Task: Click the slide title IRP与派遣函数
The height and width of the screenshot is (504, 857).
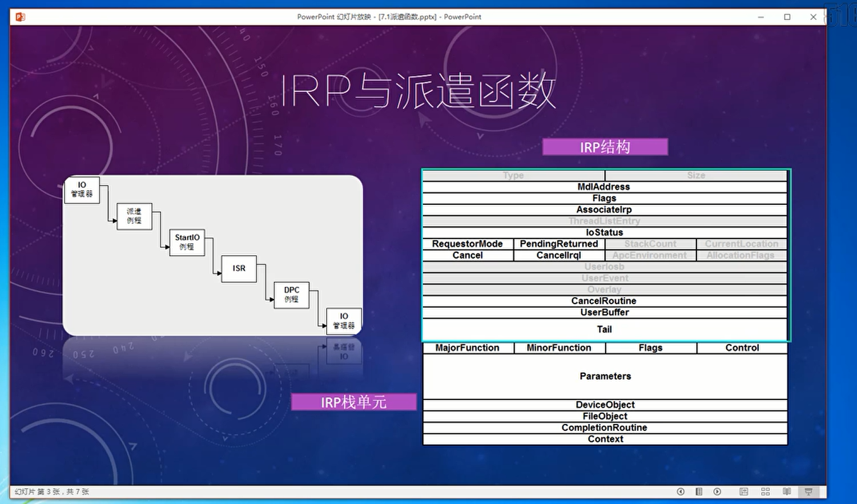Action: 418,91
